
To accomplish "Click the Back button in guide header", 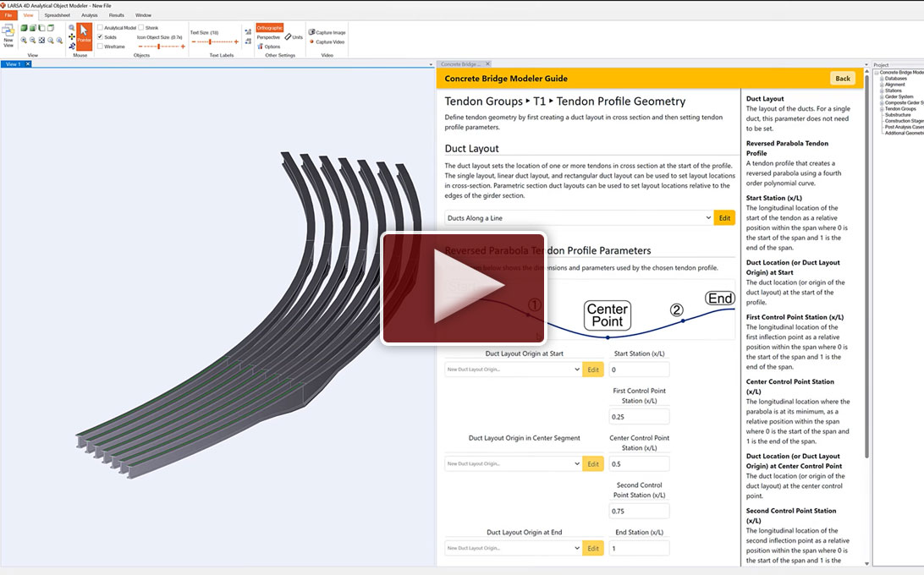I will pyautogui.click(x=843, y=79).
